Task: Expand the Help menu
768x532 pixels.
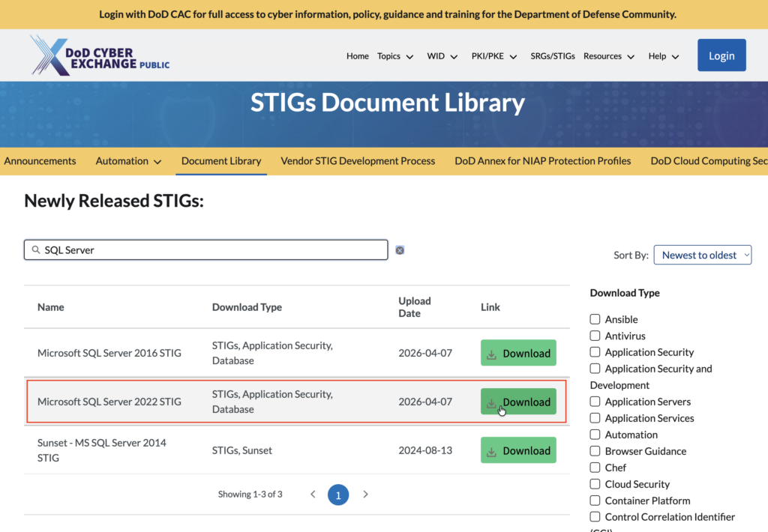Action: point(664,56)
